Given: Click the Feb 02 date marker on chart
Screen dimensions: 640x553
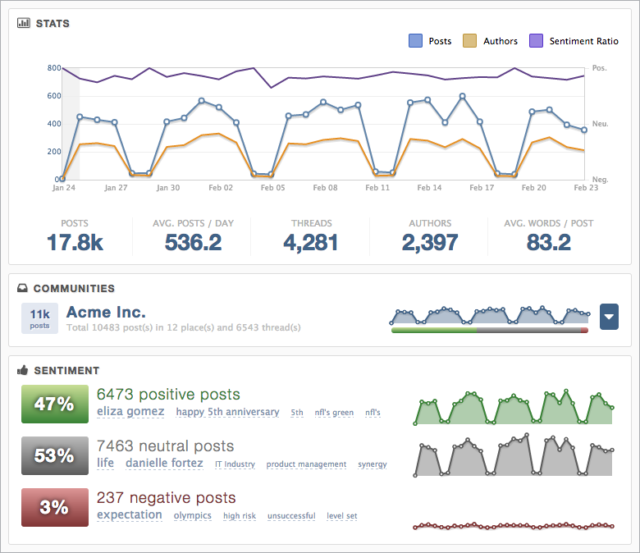Looking at the screenshot, I should pos(222,187).
